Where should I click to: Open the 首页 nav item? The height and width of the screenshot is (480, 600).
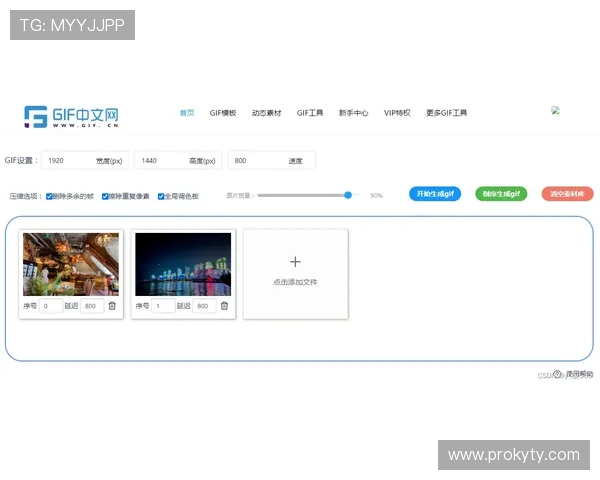187,113
